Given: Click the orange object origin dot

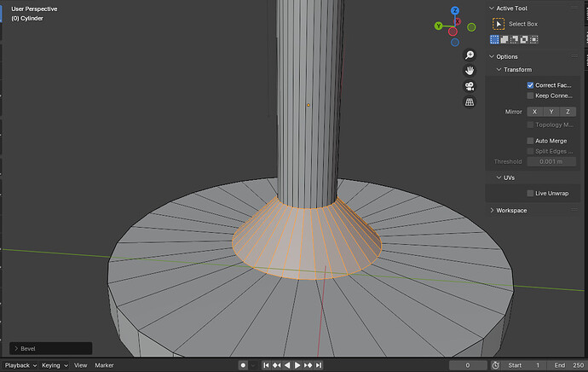Looking at the screenshot, I should click(x=308, y=105).
